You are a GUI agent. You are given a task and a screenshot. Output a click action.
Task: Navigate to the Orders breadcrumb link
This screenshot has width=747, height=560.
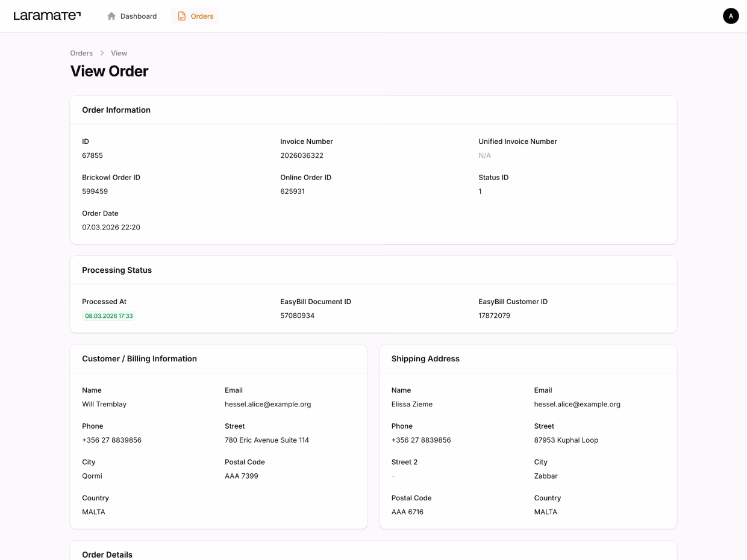[x=81, y=53]
